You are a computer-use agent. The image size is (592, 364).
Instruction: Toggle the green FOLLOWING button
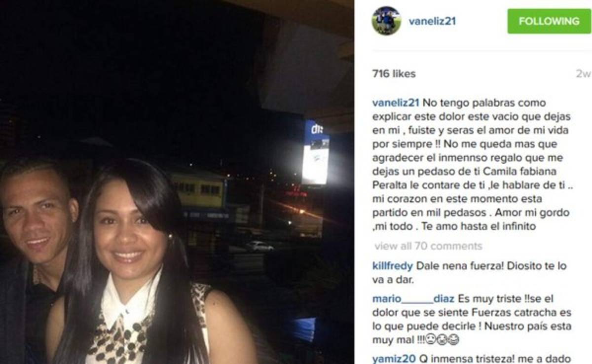[x=549, y=21]
